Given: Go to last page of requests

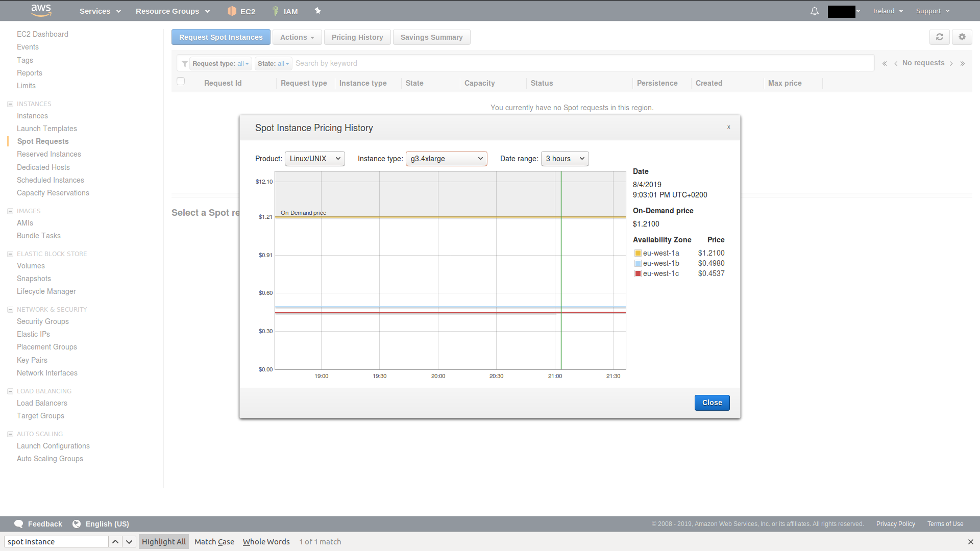Looking at the screenshot, I should pos(963,63).
